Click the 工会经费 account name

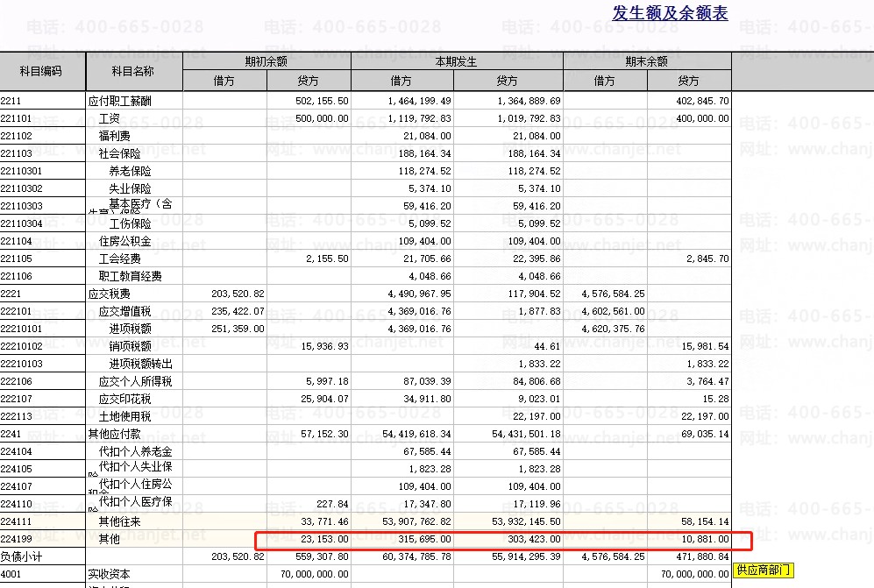point(120,259)
